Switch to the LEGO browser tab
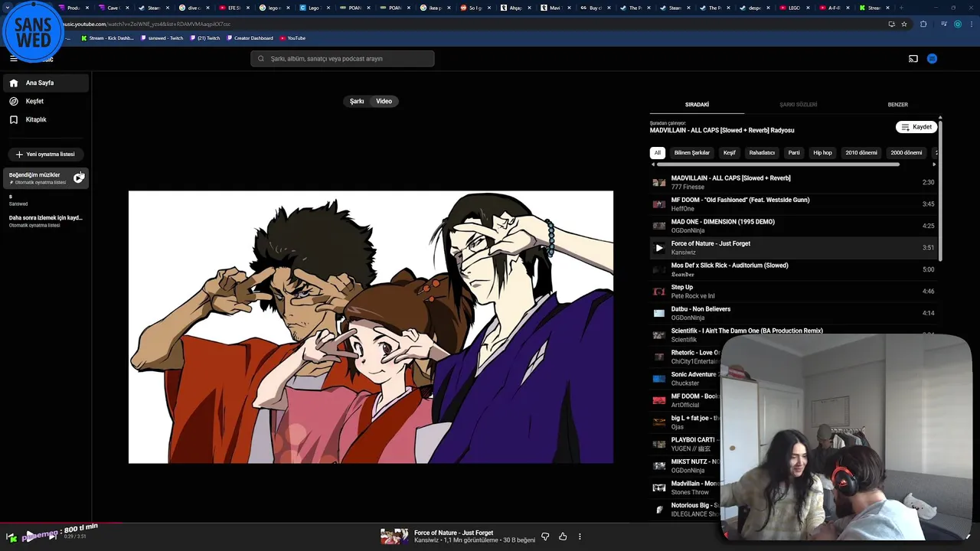This screenshot has height=551, width=980. (792, 8)
